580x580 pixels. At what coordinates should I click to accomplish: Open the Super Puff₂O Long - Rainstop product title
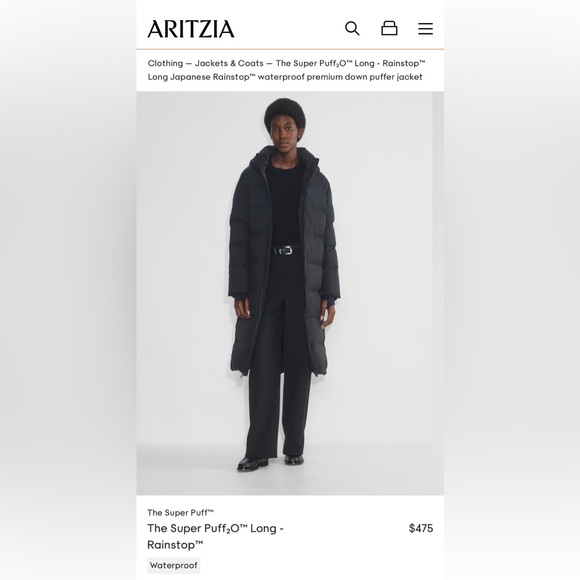215,536
